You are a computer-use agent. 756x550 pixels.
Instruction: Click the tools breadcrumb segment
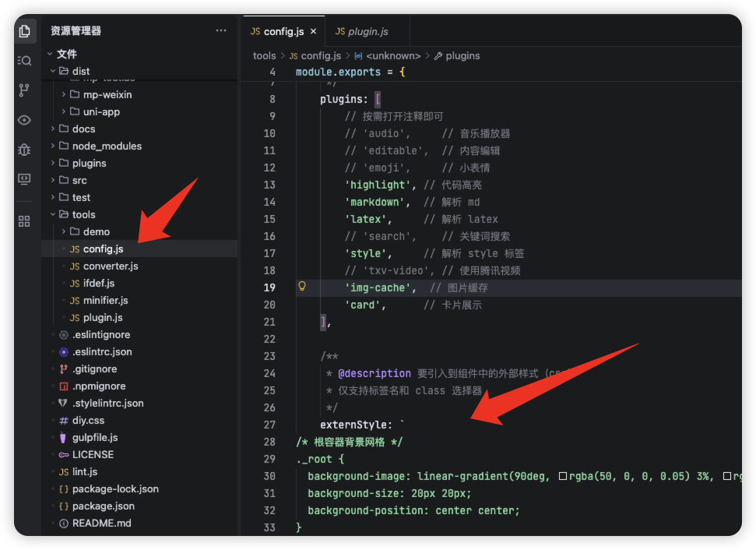pos(264,56)
